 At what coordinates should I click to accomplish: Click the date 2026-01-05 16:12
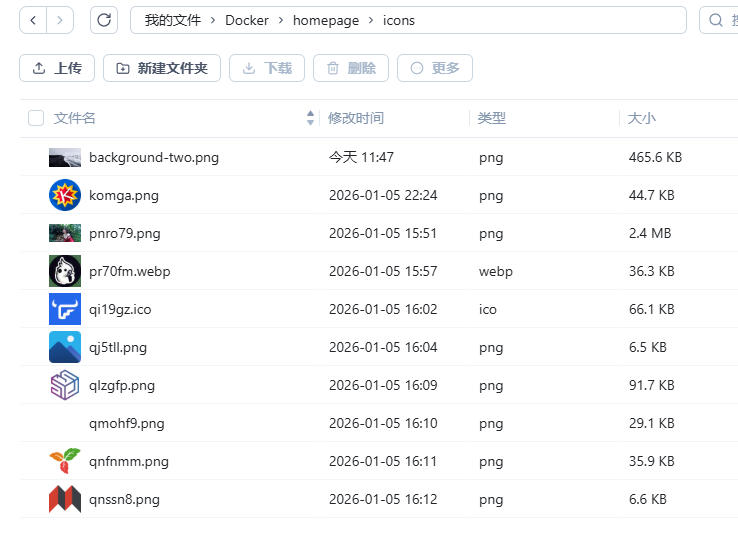(x=383, y=500)
